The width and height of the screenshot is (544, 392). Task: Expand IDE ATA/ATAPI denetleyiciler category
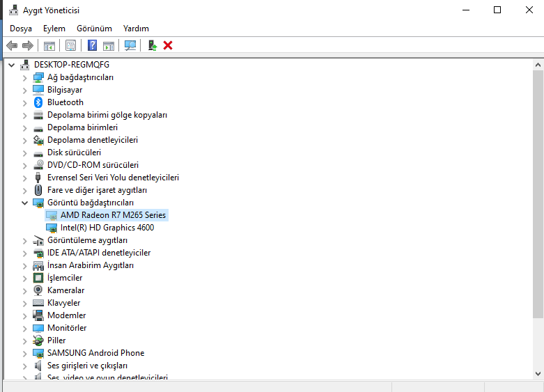click(24, 253)
